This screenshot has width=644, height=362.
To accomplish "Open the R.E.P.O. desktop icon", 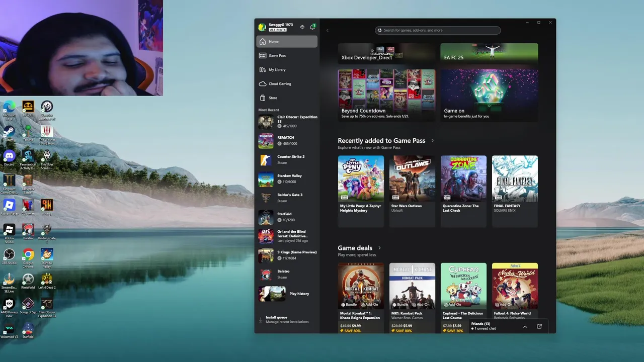I will (28, 109).
